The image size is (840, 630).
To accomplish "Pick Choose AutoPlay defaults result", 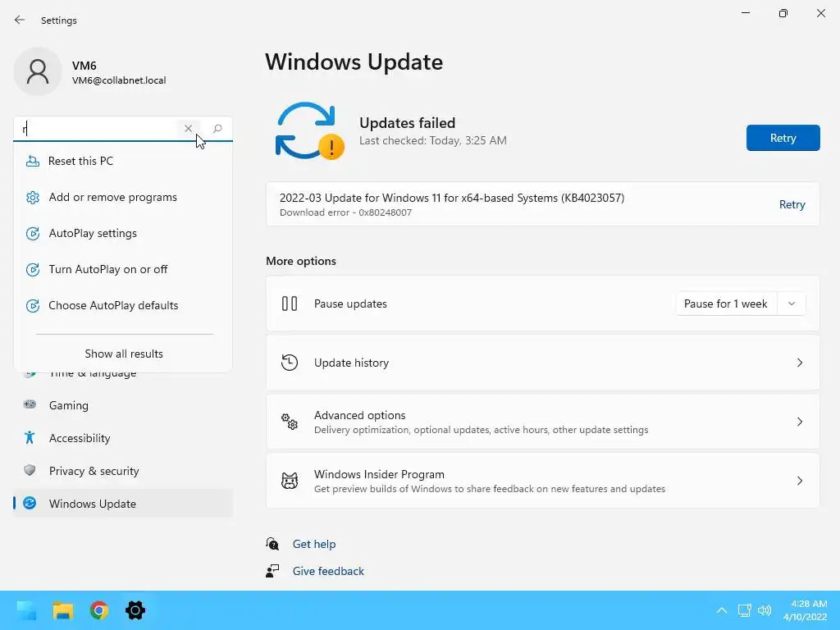I will (123, 305).
